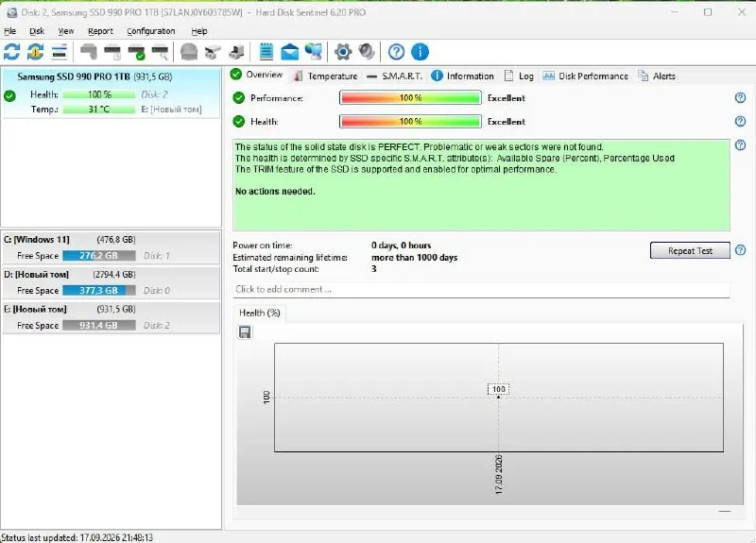Click the blue question mark toolbar icon

396,52
